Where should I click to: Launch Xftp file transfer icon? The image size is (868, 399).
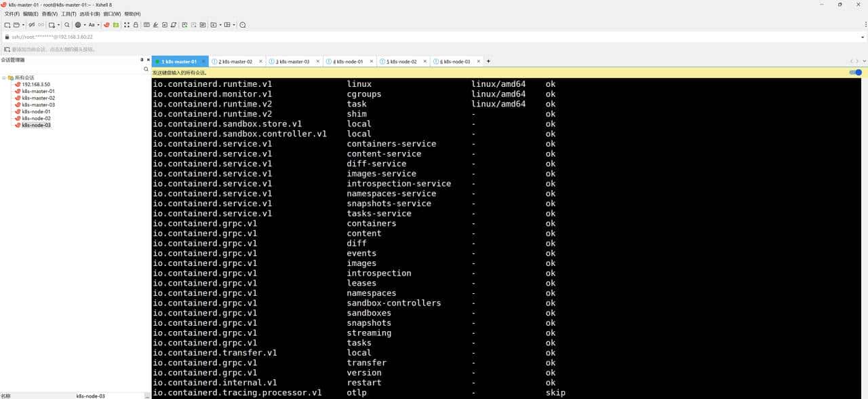(115, 24)
